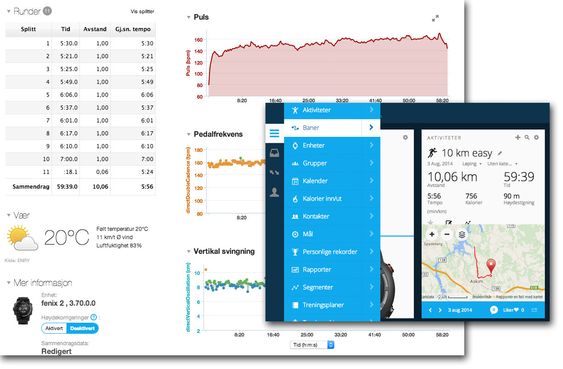Open Rapporter in the blue menu
The width and height of the screenshot is (563, 369).
click(x=332, y=270)
